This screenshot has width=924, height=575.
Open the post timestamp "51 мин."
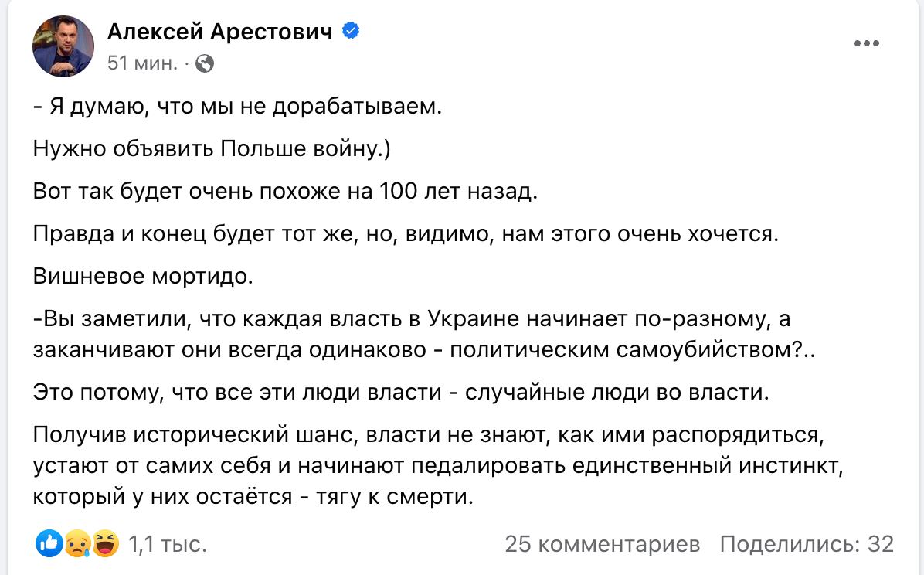[142, 63]
